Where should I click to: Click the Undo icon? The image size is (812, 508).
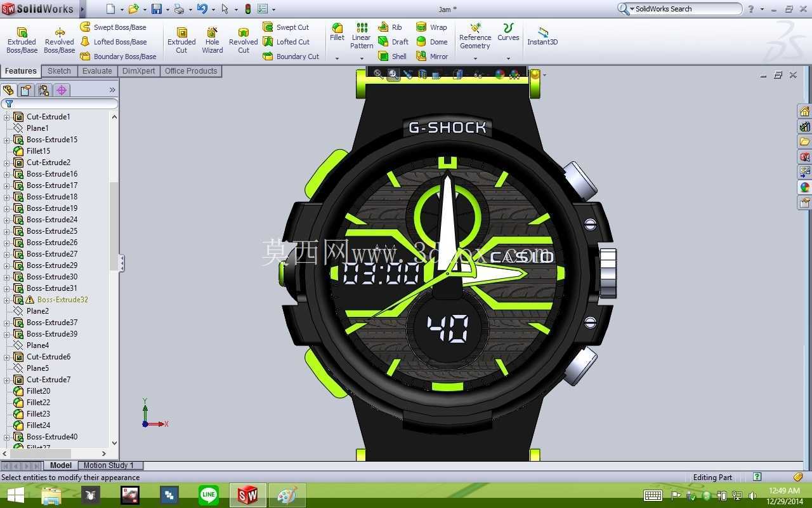(x=202, y=9)
